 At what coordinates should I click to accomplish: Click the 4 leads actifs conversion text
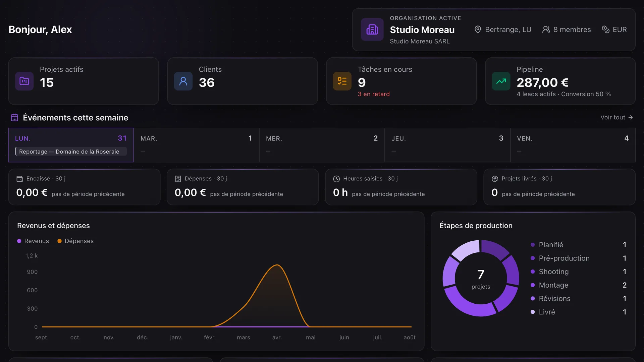coord(563,94)
